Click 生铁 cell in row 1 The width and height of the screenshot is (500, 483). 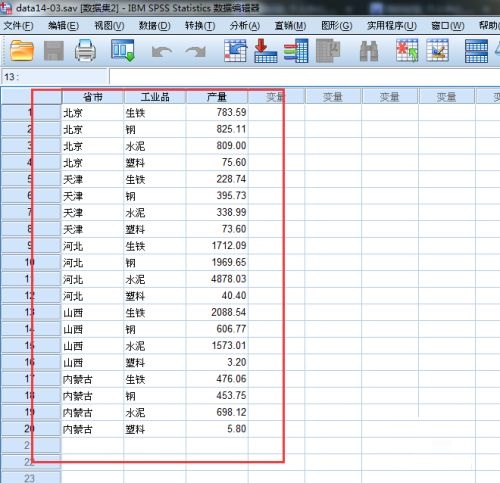pyautogui.click(x=155, y=113)
